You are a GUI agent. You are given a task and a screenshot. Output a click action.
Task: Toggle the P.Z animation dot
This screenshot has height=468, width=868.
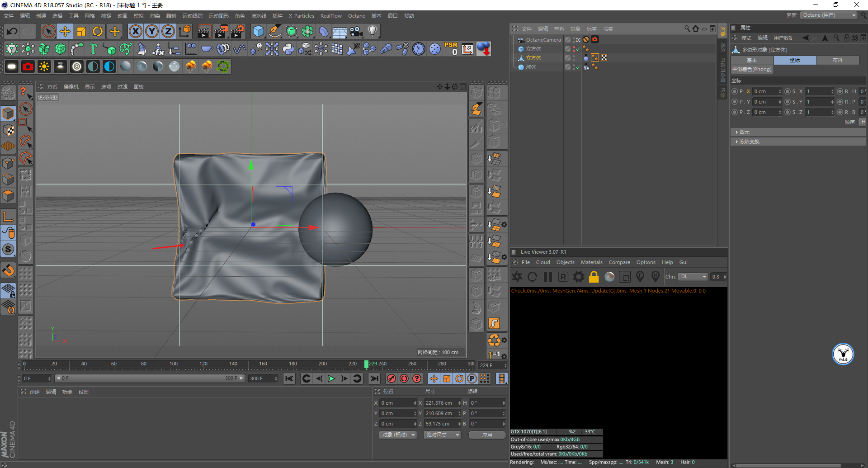tap(735, 112)
